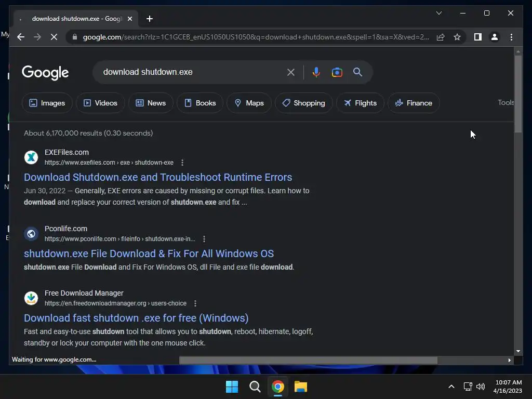Viewport: 532px width, 399px height.
Task: Open the Windows Start menu
Action: (x=232, y=387)
